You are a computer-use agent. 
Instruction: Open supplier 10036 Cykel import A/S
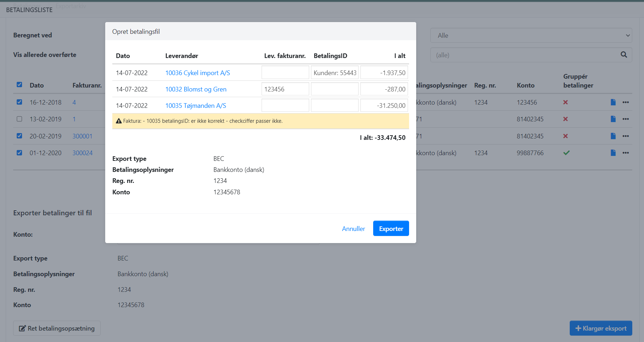click(x=198, y=73)
